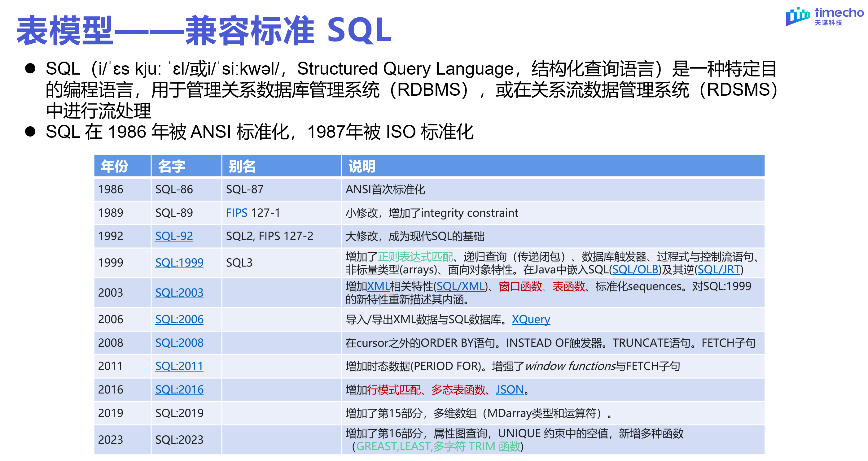Open the FIPS hyperlink

pos(237,213)
